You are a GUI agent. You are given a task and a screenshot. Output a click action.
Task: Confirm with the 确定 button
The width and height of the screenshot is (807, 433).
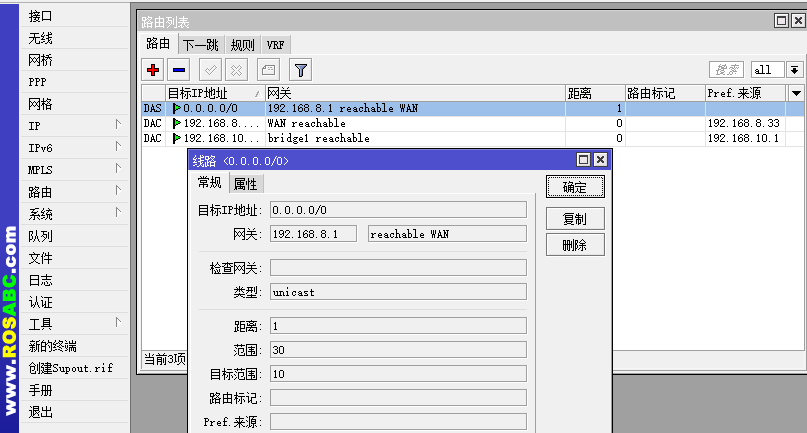(x=575, y=187)
